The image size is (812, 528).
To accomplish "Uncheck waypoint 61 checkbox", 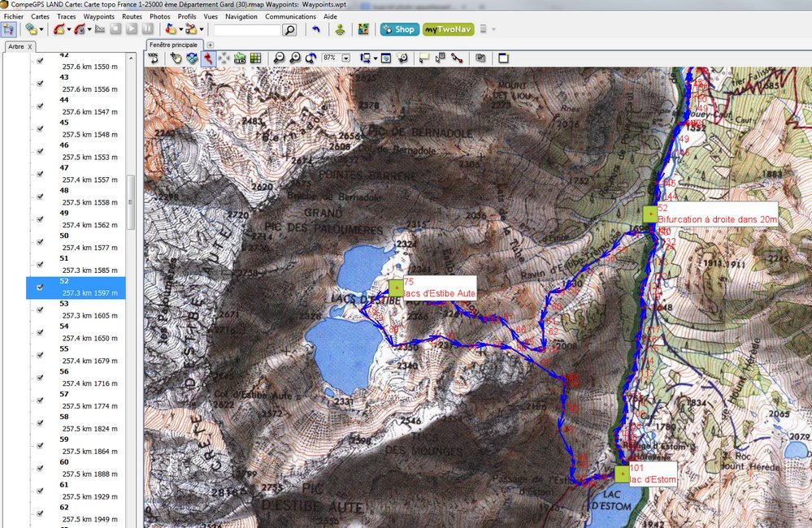I will point(40,491).
